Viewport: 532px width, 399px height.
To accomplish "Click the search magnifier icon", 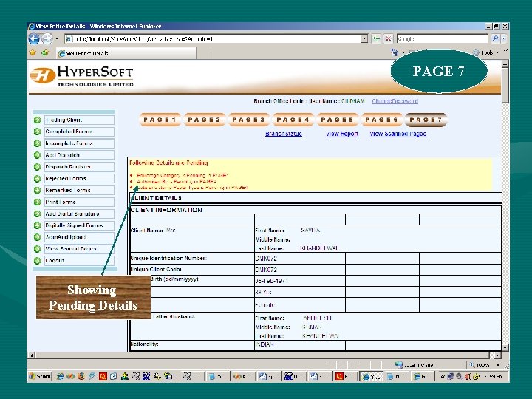I will [495, 38].
